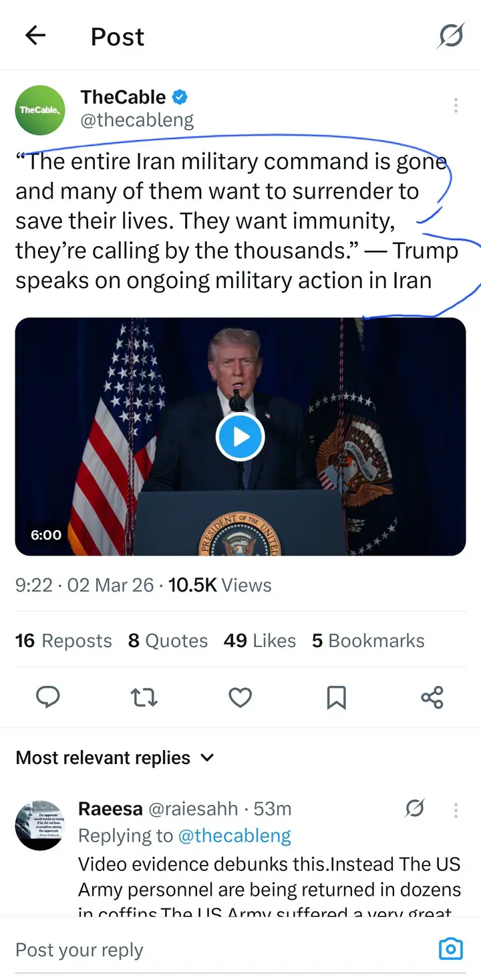Tap the share icon
Screen dimensions: 481x980
pos(432,698)
